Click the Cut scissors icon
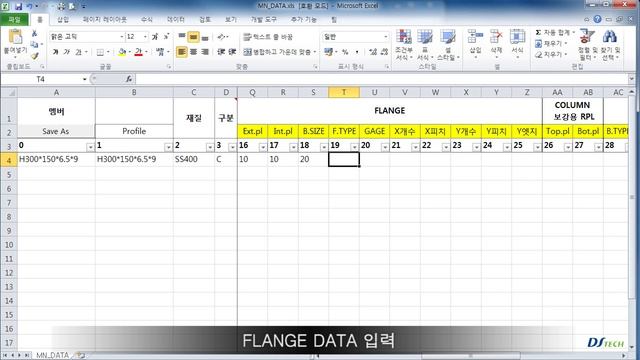Viewport: 640px width, 360px height. (x=35, y=33)
